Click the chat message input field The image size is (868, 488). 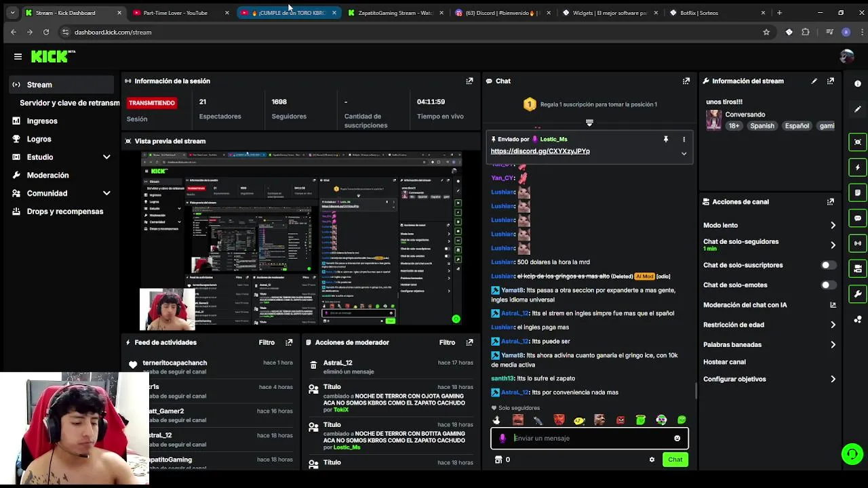tap(589, 439)
